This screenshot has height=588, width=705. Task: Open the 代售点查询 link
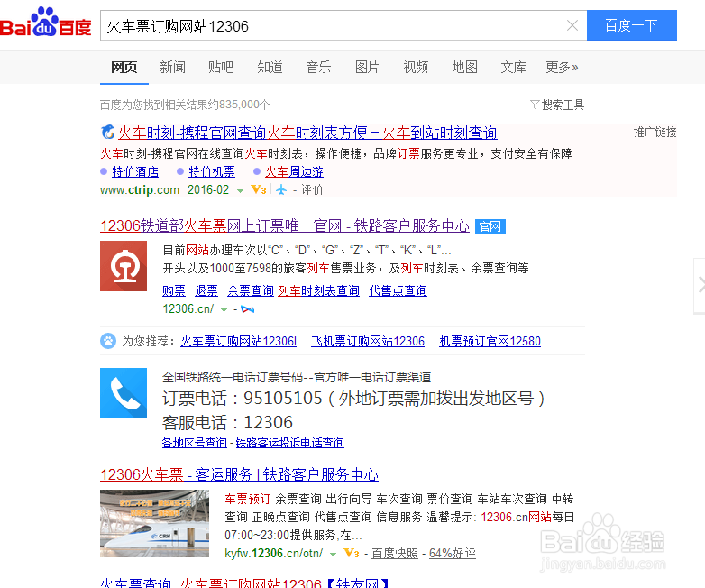398,290
